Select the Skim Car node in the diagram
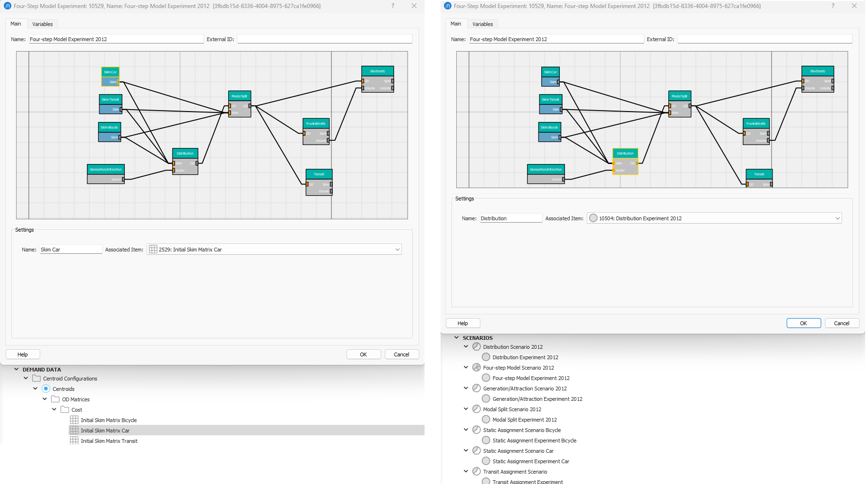 click(110, 72)
